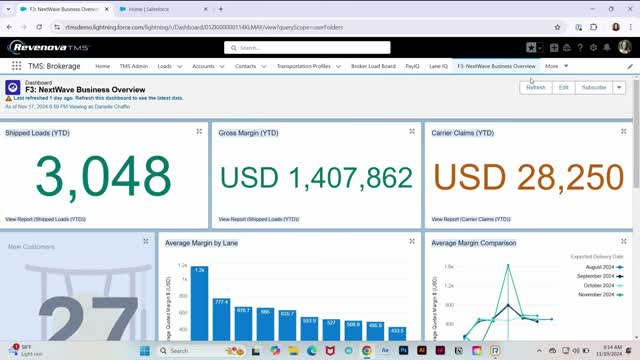Open View Report link under Gross Margin
This screenshot has width=640, height=360.
tap(259, 219)
